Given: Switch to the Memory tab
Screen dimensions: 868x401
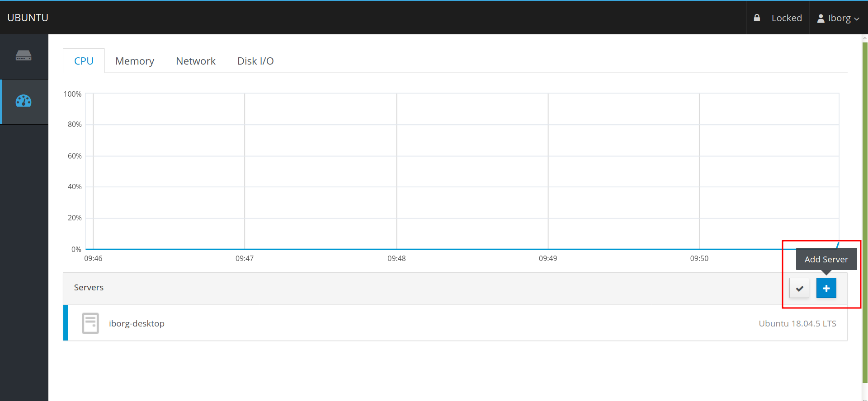Looking at the screenshot, I should point(134,61).
